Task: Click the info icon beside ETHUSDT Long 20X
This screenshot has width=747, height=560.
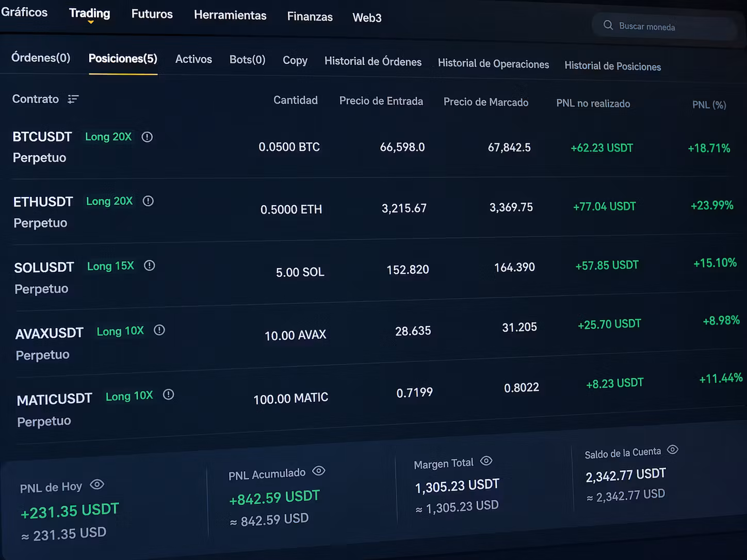Action: pyautogui.click(x=148, y=201)
